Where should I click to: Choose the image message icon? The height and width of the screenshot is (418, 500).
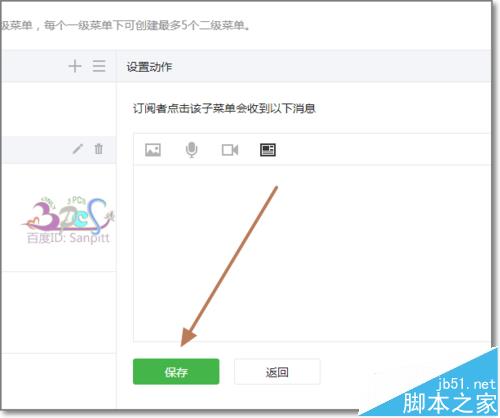pyautogui.click(x=153, y=150)
